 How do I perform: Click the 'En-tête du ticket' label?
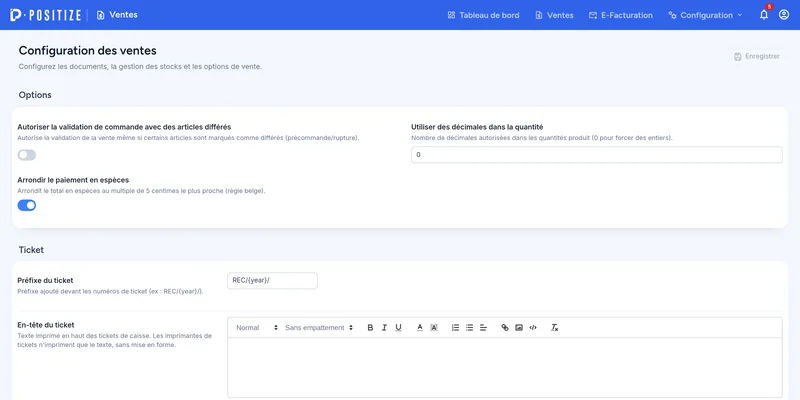click(46, 325)
